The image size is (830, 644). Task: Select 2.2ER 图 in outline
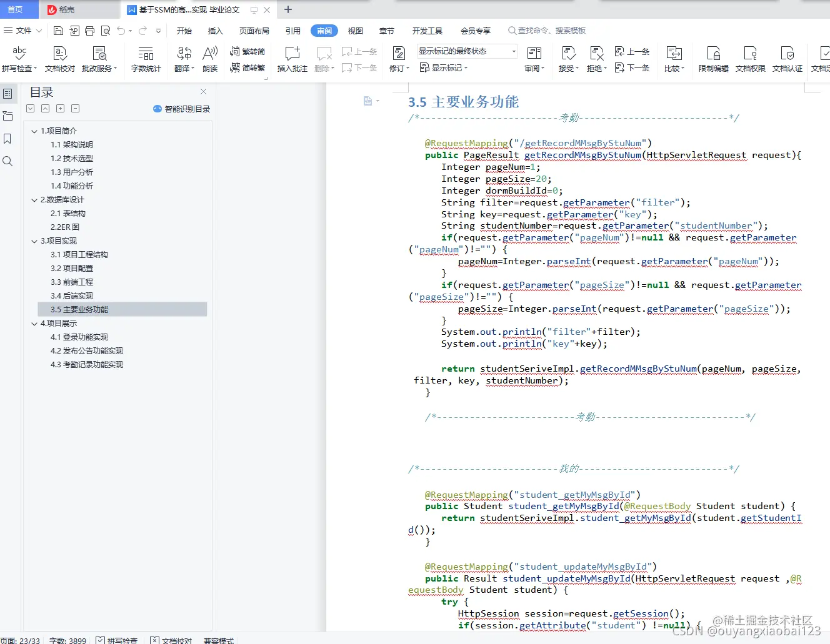(65, 227)
